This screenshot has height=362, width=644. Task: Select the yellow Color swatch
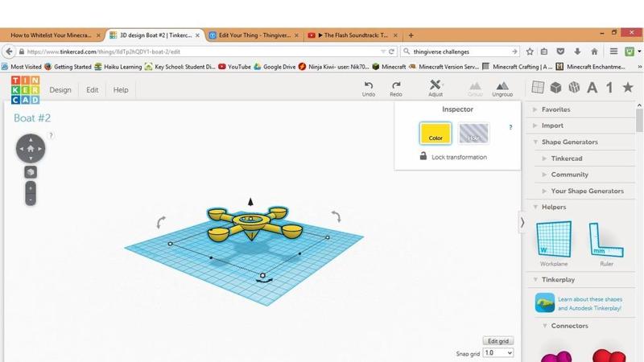[436, 133]
